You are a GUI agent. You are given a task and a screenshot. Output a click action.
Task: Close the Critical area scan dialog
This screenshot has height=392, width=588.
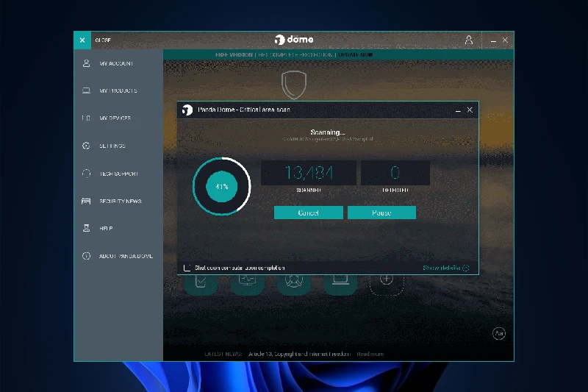click(x=470, y=110)
